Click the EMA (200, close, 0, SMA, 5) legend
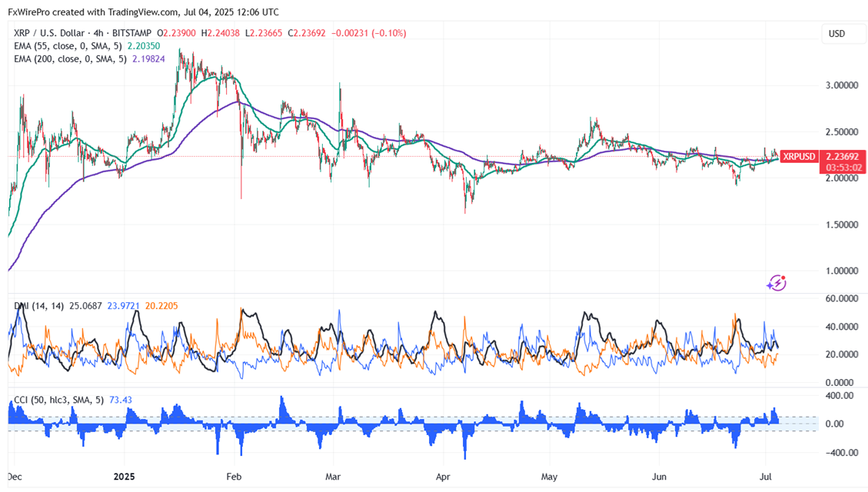Viewport: 868px width, 492px height. [70, 58]
